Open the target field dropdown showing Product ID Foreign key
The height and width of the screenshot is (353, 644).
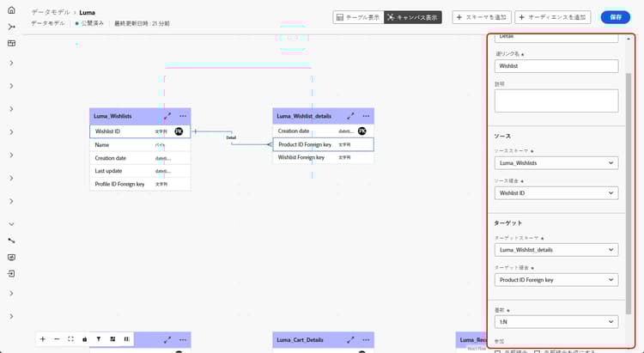(x=556, y=279)
